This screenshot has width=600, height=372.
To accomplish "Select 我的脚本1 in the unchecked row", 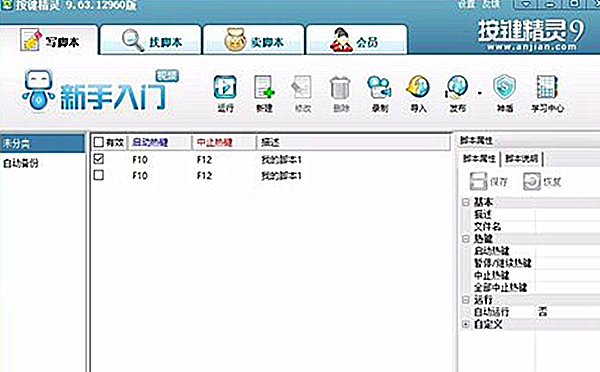I will click(282, 176).
